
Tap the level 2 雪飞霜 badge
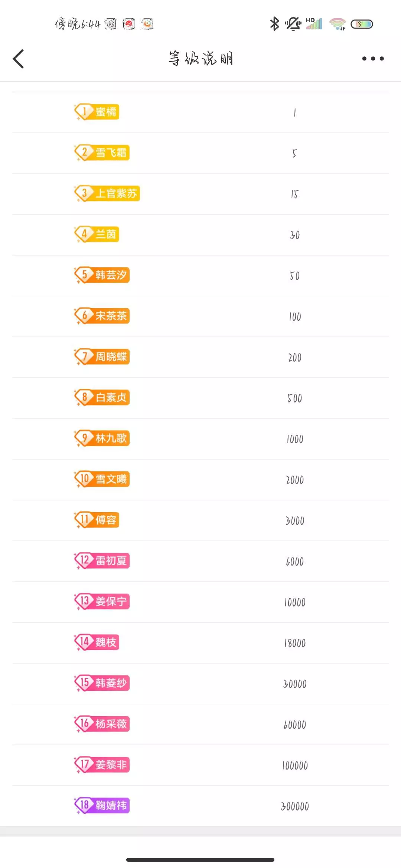click(x=102, y=153)
